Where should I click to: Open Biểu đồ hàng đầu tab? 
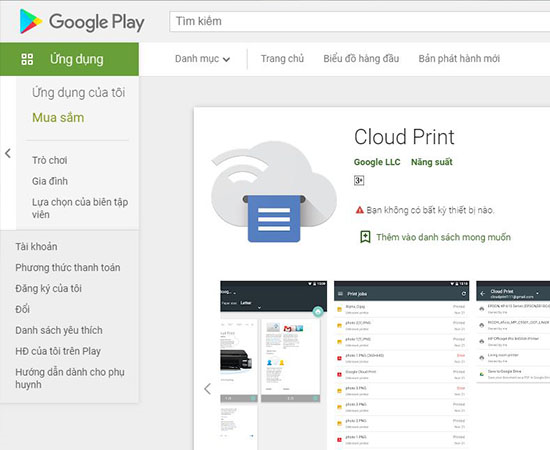pyautogui.click(x=361, y=59)
